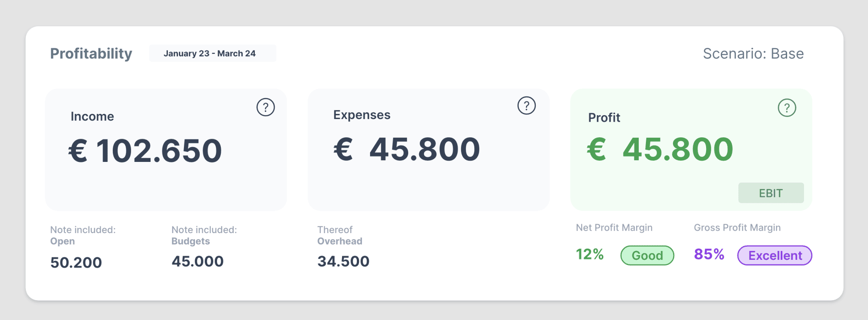Click the Budgets note value 45.000

pyautogui.click(x=198, y=262)
